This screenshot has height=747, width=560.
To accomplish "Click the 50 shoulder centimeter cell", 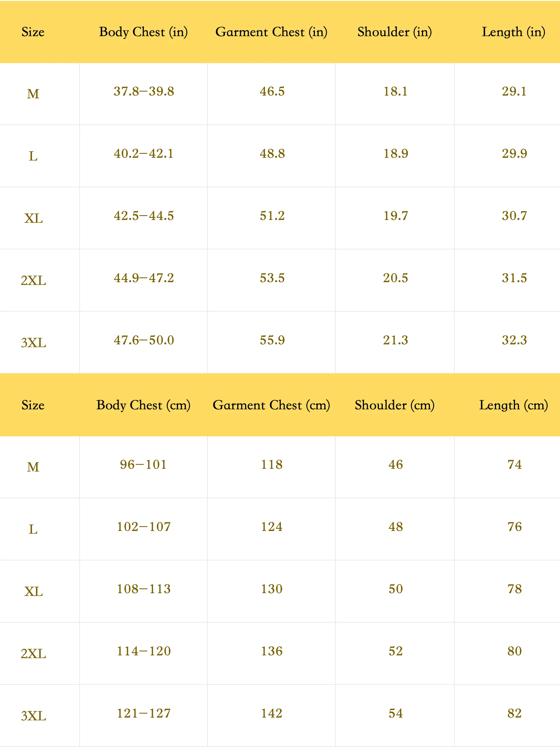I will pyautogui.click(x=396, y=589).
